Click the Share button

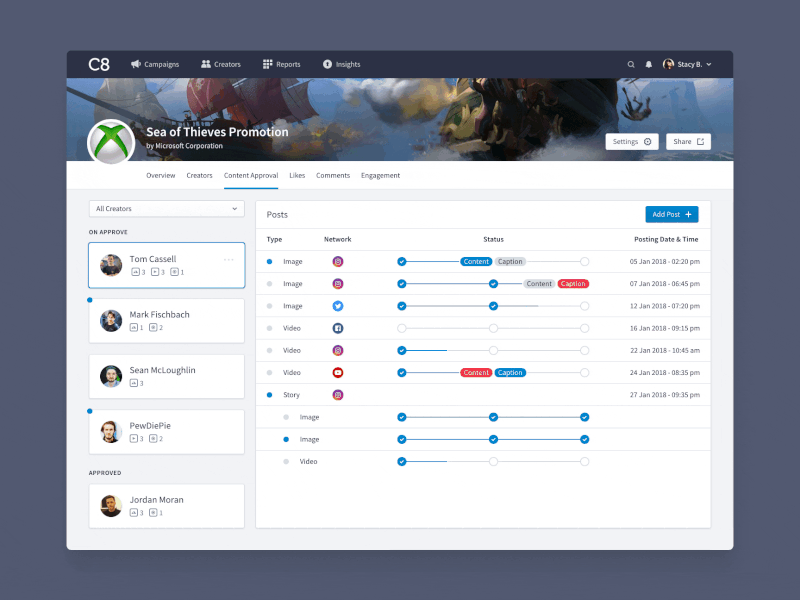(x=688, y=142)
